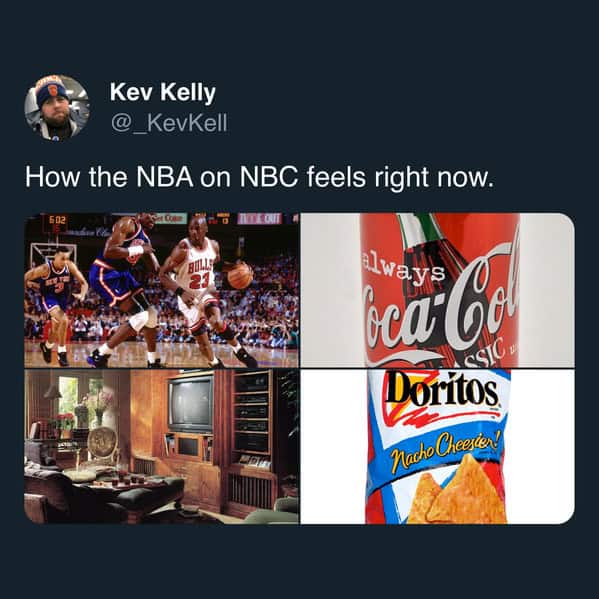This screenshot has height=599, width=599.
Task: Click the 5:02 arena scoreboard clock
Action: click(57, 222)
